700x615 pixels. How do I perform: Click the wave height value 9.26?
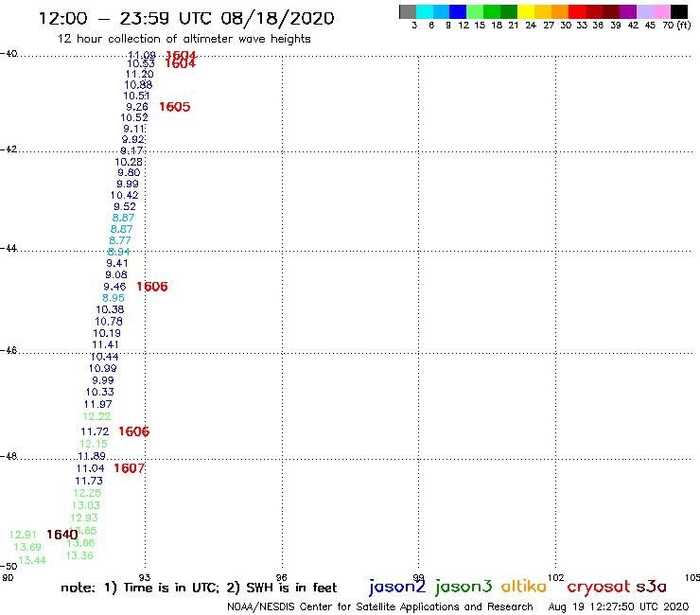coord(136,107)
